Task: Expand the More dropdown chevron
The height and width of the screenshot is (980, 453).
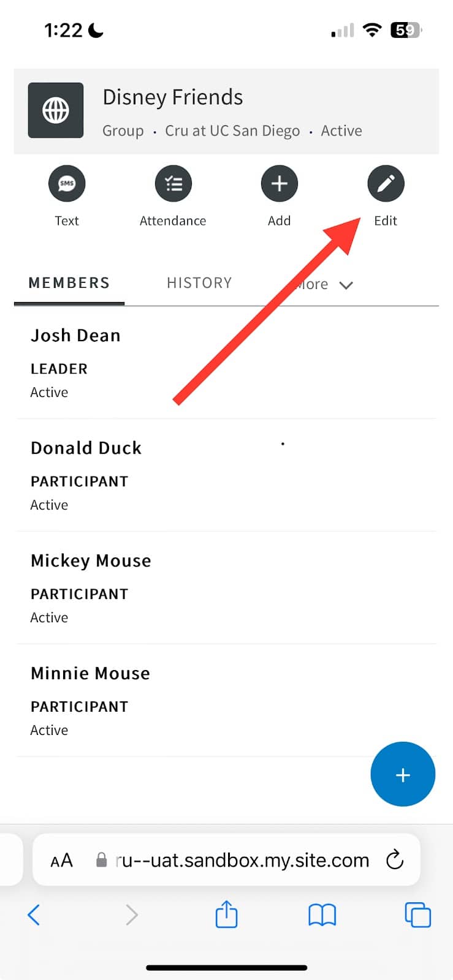Action: 346,285
